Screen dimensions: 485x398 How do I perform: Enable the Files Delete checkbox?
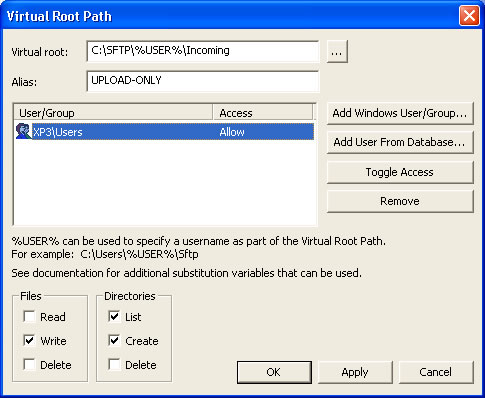[29, 364]
